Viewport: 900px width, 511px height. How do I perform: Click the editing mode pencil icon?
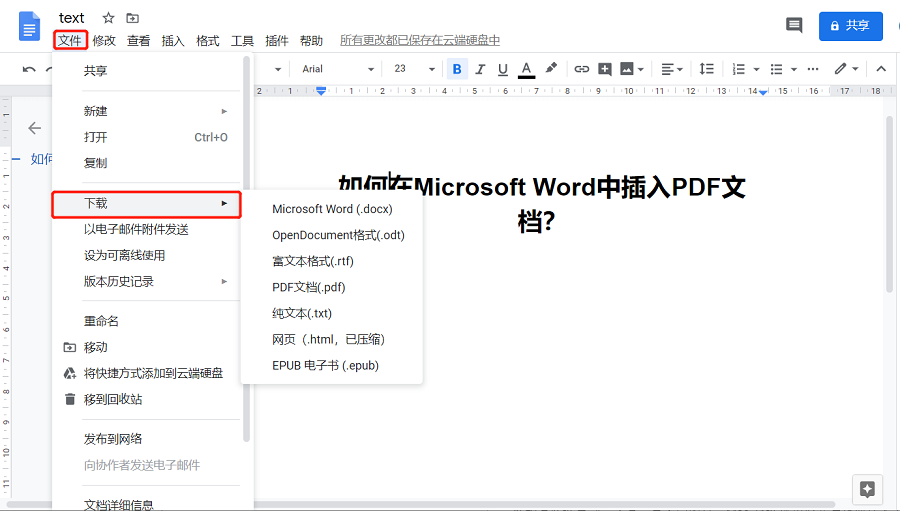tap(840, 68)
